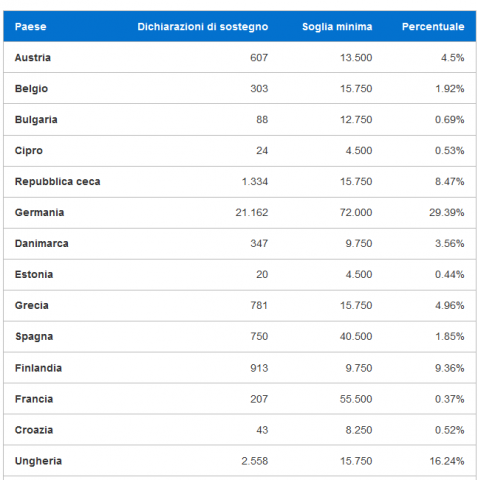
Task: Click Germania's 21.162 declarations value
Action: [252, 212]
